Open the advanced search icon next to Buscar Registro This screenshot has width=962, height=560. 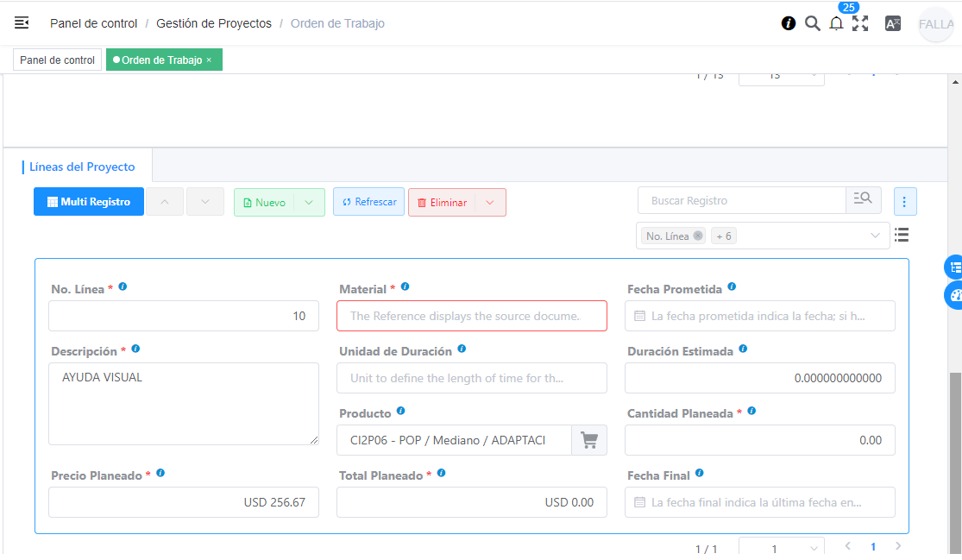(x=863, y=200)
